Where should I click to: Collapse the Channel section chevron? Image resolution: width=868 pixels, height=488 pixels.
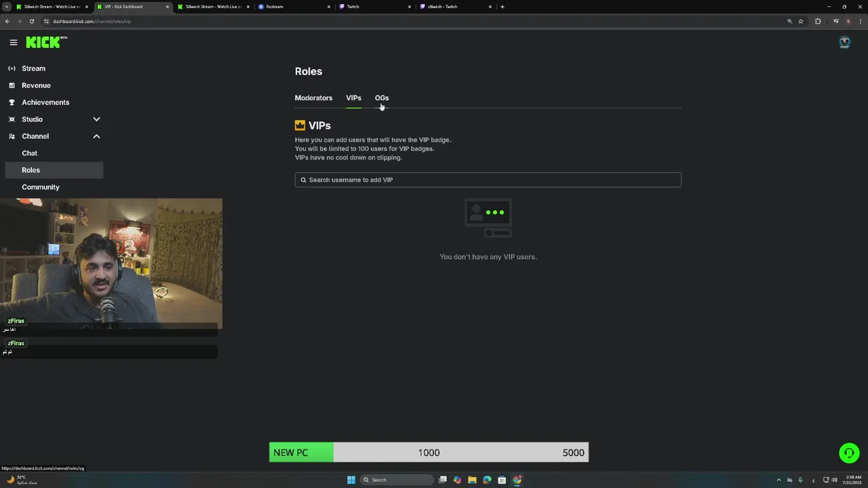[x=96, y=136]
